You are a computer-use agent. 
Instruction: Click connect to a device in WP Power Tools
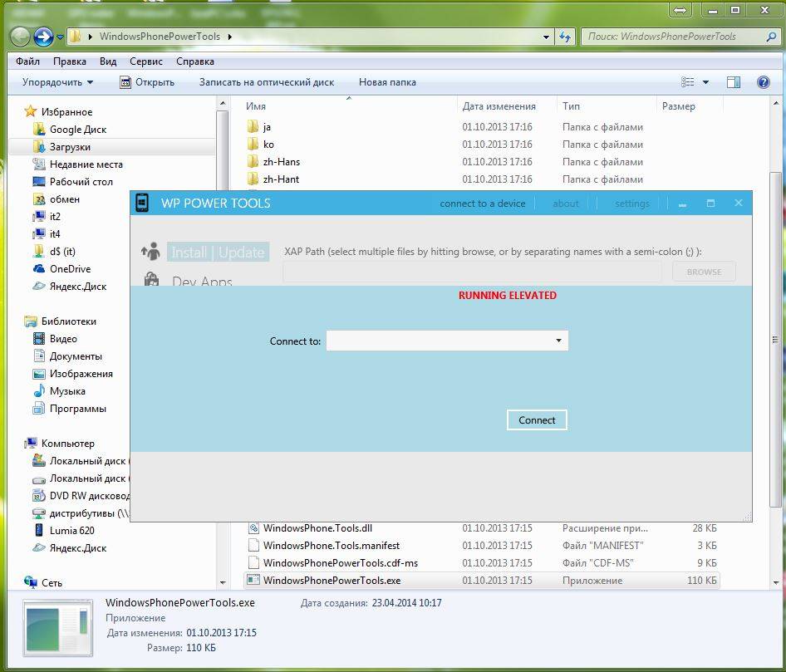(482, 204)
